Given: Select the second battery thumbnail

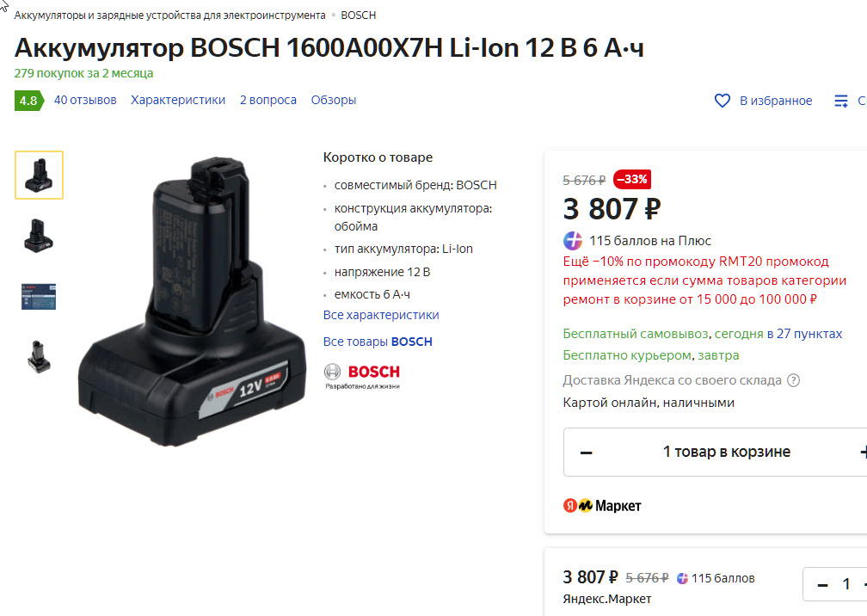Looking at the screenshot, I should (40, 236).
